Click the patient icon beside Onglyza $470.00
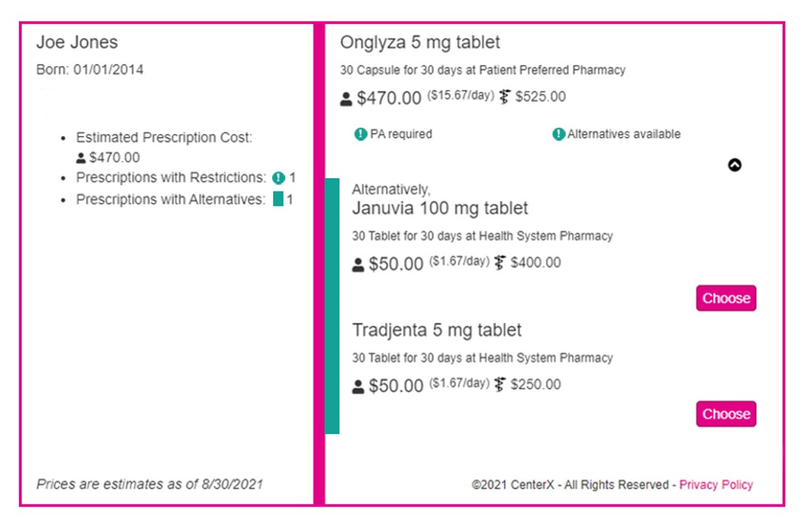808x532 pixels. 346,100
